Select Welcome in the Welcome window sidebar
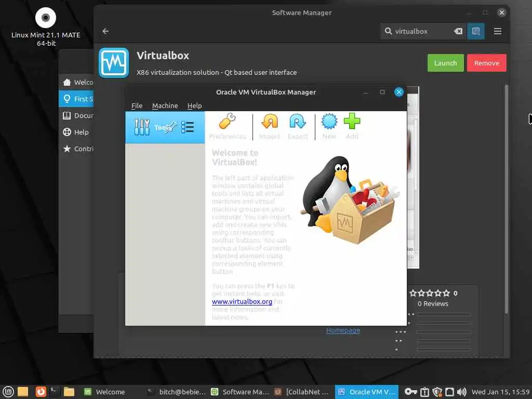 76,82
